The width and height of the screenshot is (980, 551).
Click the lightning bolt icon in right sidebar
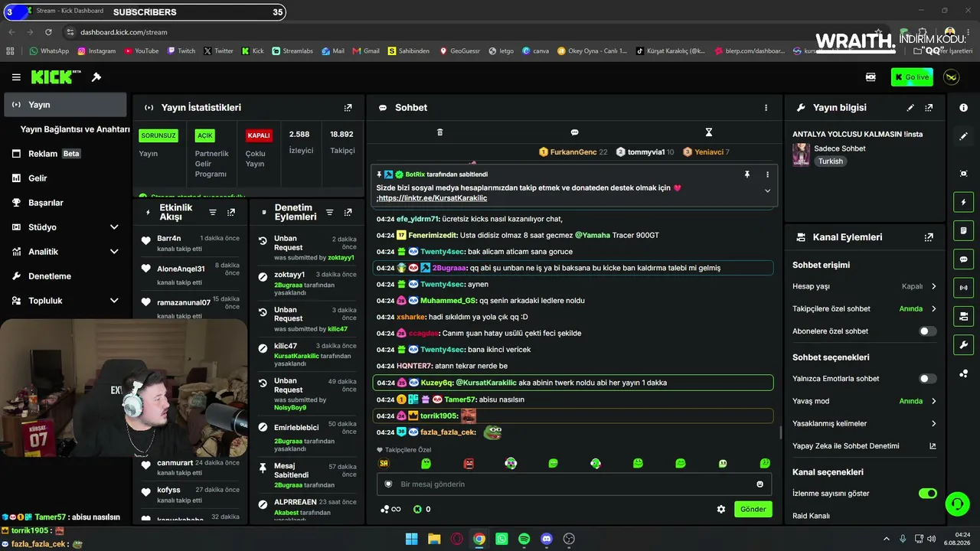[963, 202]
